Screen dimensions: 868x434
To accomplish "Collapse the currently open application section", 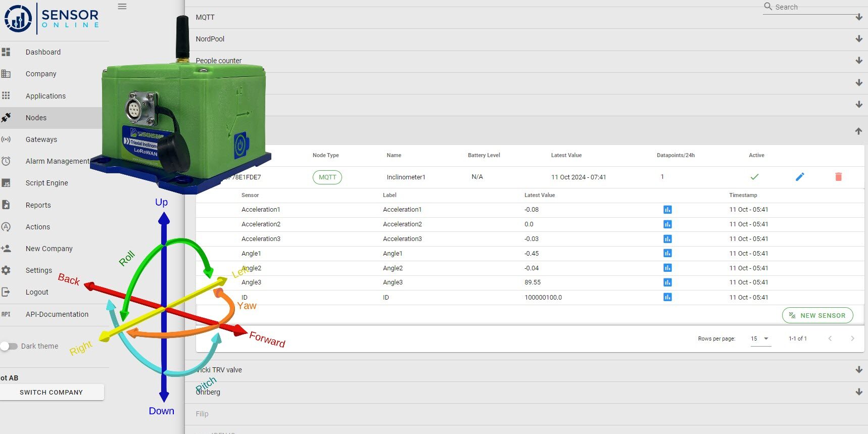I will point(858,131).
